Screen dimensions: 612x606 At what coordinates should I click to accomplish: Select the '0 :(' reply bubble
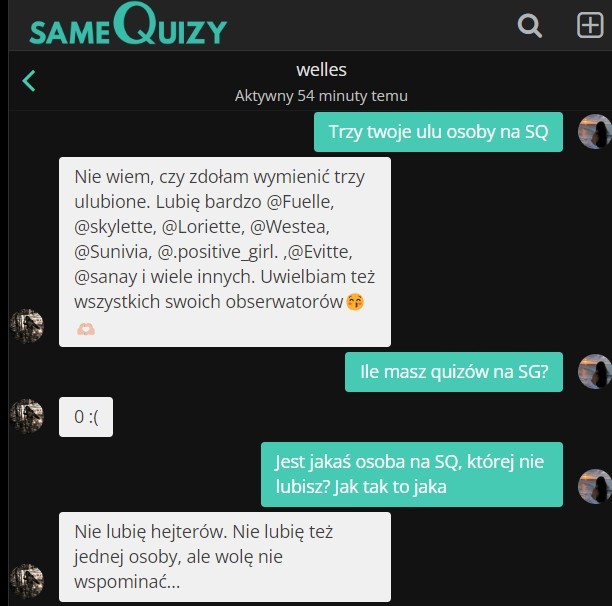click(x=86, y=417)
